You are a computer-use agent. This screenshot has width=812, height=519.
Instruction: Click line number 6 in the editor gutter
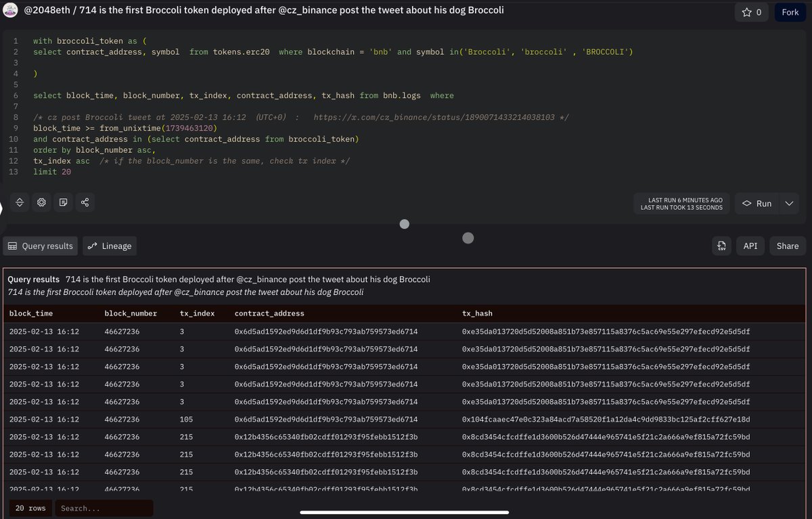coord(16,95)
